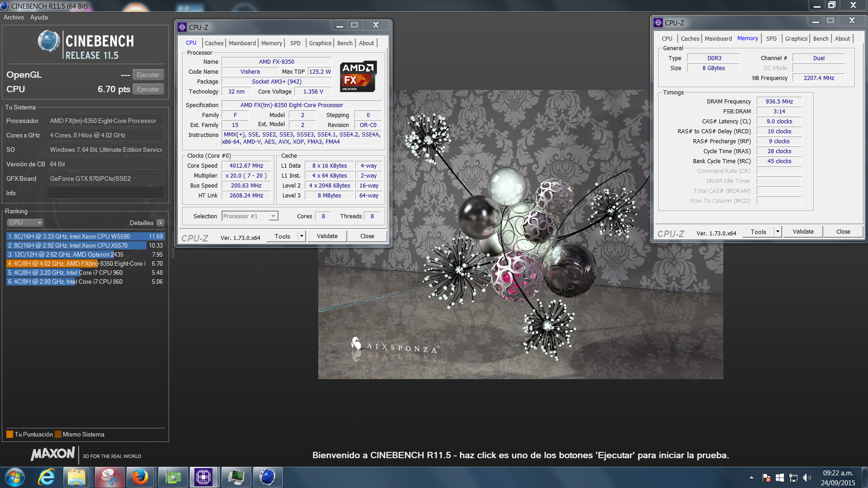Open About tab in left CPU-Z
Image resolution: width=868 pixels, height=488 pixels.
click(x=366, y=43)
